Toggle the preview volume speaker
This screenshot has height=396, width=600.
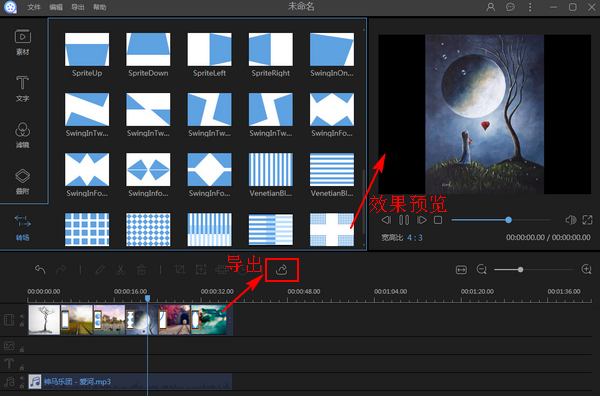point(571,220)
